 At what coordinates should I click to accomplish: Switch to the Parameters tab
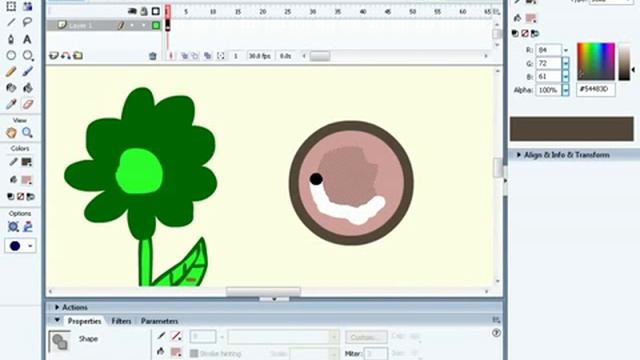[159, 321]
